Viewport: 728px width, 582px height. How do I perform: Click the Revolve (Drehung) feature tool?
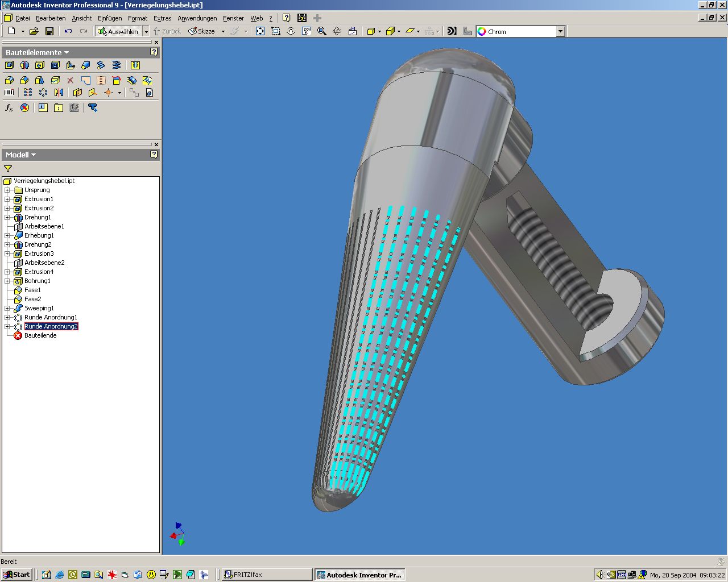tap(24, 65)
